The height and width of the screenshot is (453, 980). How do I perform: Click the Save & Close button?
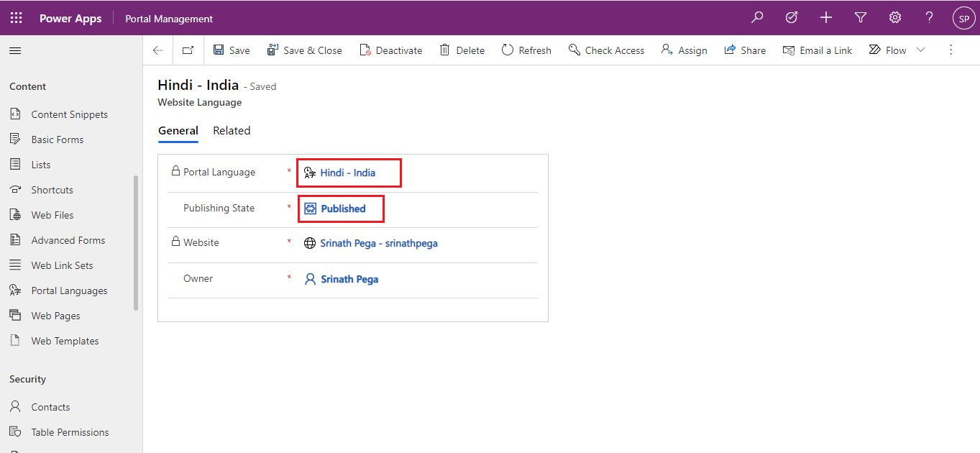pyautogui.click(x=305, y=50)
